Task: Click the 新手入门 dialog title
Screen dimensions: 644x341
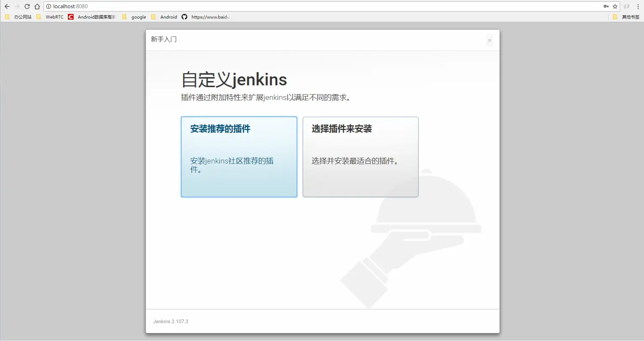Action: point(164,39)
